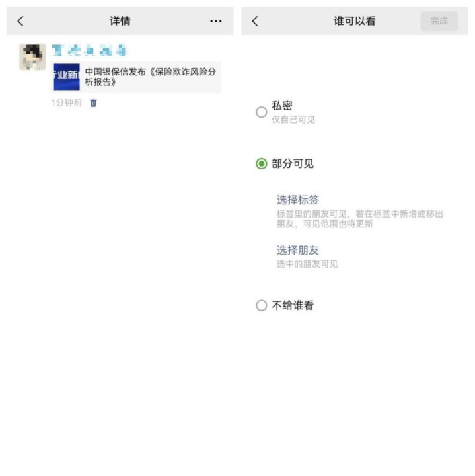Delete the post with trash icon
Image resolution: width=475 pixels, height=476 pixels.
[x=93, y=103]
